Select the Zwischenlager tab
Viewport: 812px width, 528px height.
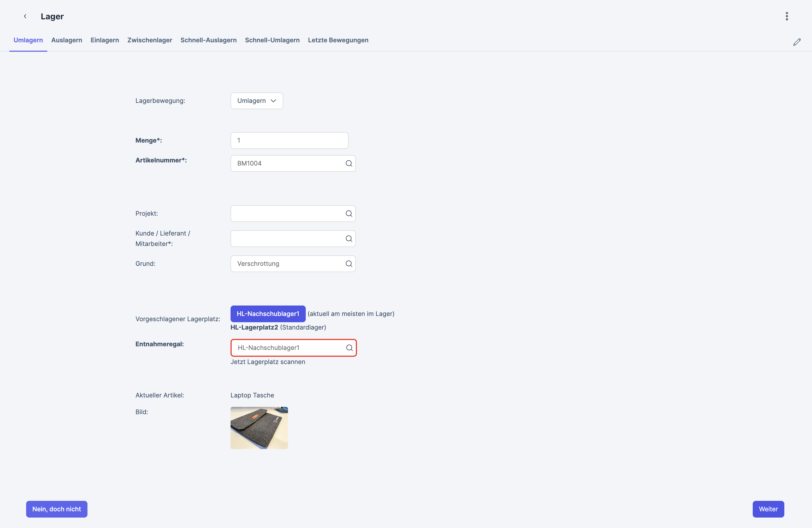pos(149,40)
